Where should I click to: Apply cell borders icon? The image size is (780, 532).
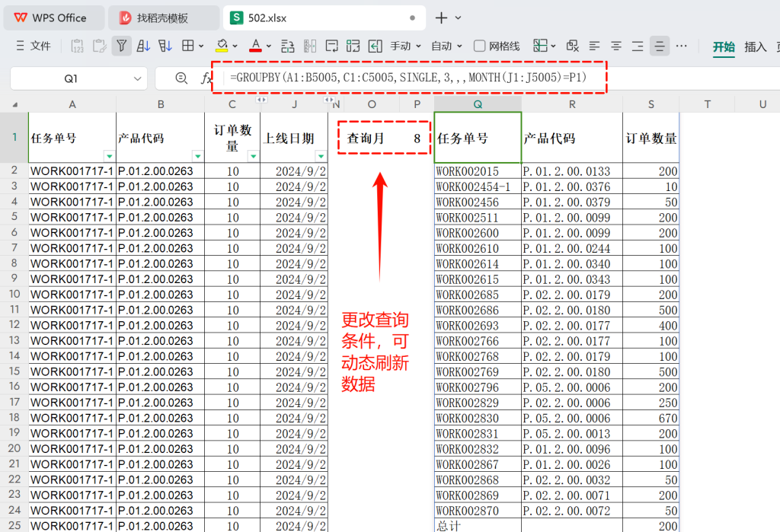(188, 46)
